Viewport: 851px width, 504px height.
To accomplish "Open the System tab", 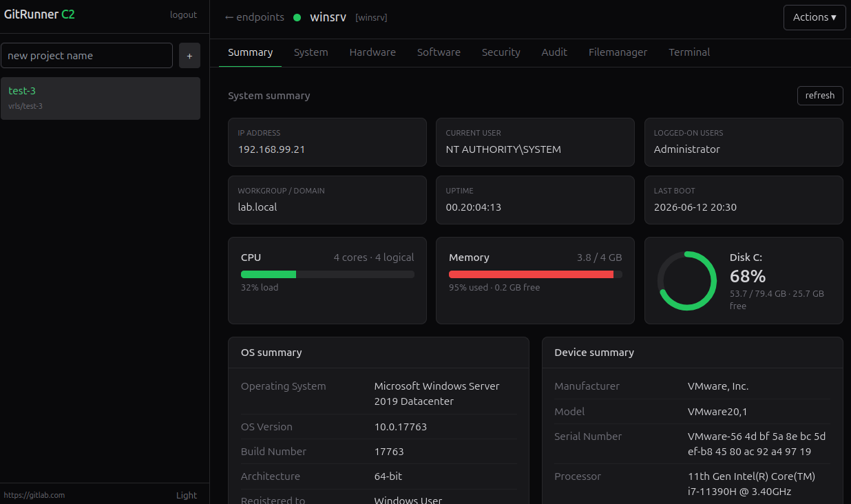I will click(x=311, y=52).
